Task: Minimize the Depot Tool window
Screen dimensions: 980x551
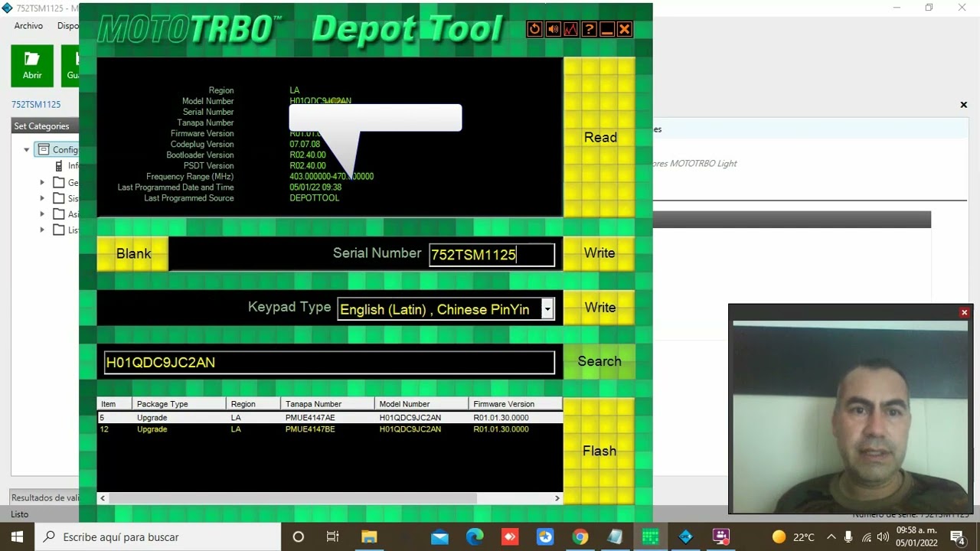Action: pos(606,29)
